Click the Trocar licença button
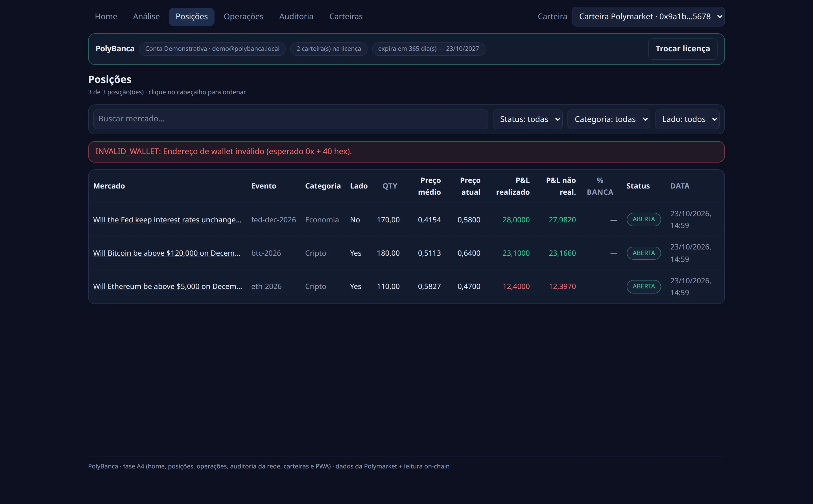Screen dimensions: 813x504 click(682, 49)
